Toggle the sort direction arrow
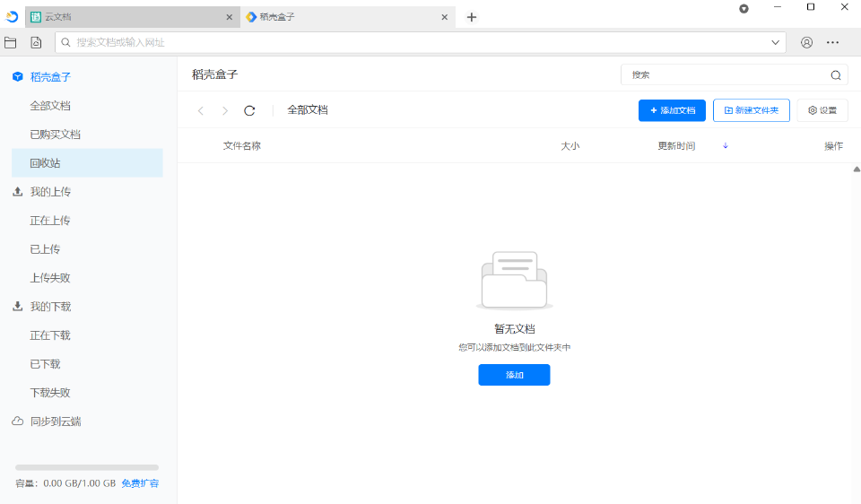The height and width of the screenshot is (504, 861). coord(726,145)
